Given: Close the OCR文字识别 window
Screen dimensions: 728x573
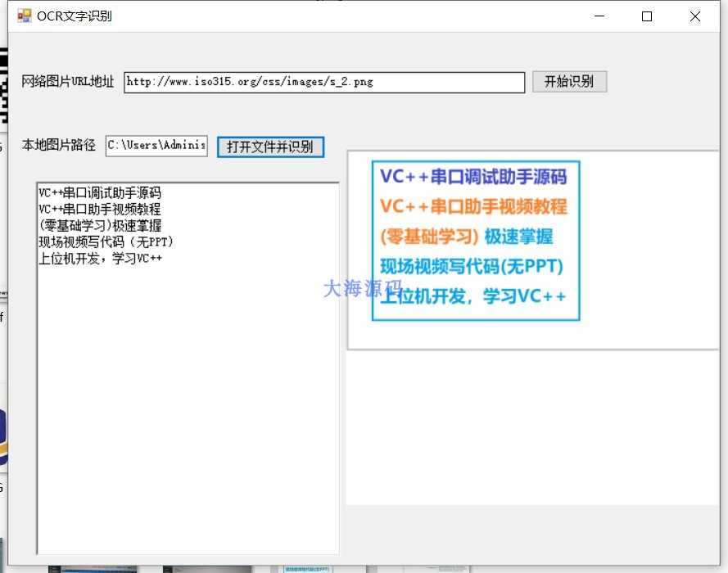Looking at the screenshot, I should click(x=695, y=16).
